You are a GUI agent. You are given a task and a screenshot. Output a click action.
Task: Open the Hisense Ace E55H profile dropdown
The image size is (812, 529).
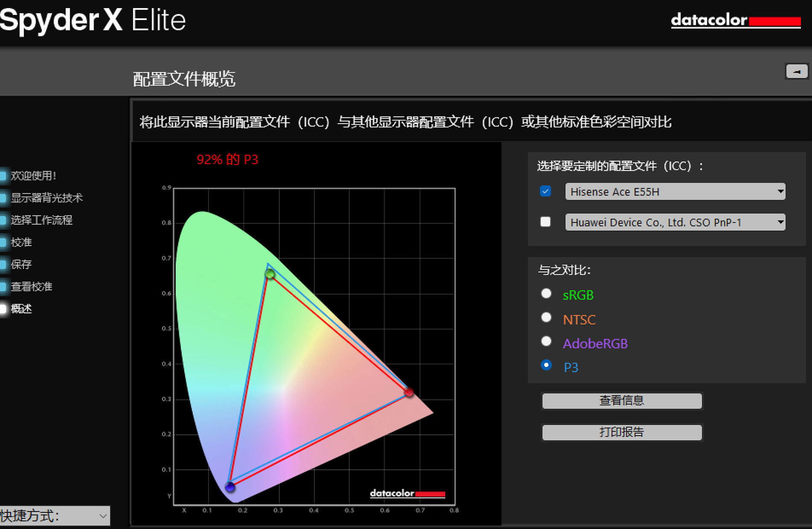675,191
